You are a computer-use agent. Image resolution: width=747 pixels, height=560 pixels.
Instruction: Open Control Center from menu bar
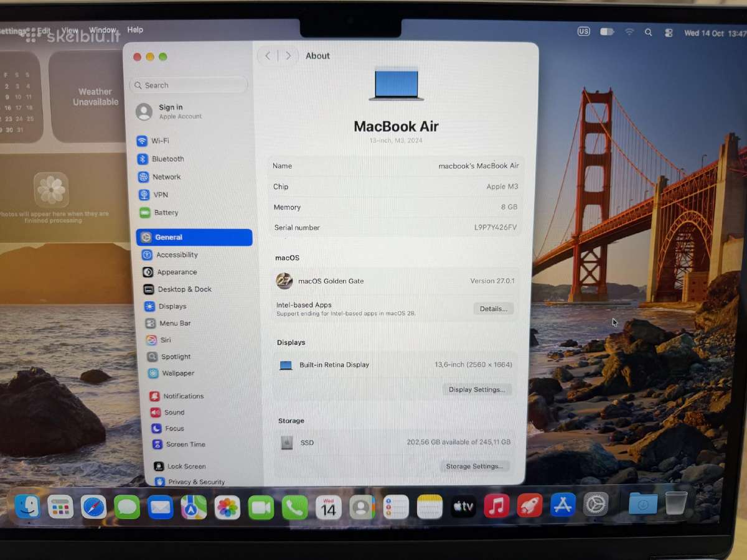point(669,32)
